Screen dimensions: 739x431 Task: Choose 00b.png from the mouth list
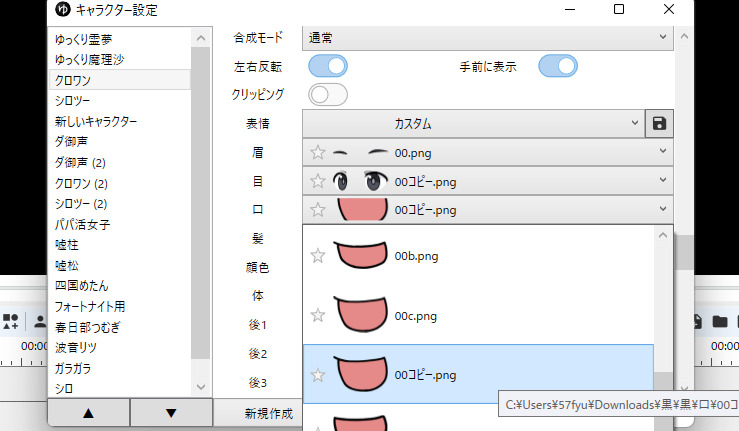pyautogui.click(x=478, y=256)
